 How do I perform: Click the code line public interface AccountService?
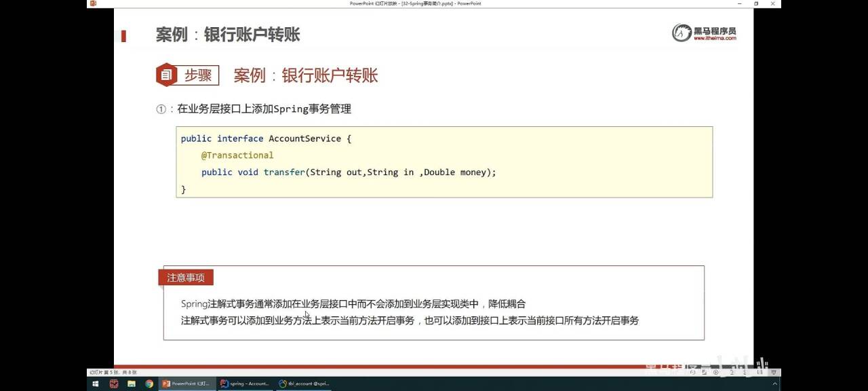tap(266, 138)
